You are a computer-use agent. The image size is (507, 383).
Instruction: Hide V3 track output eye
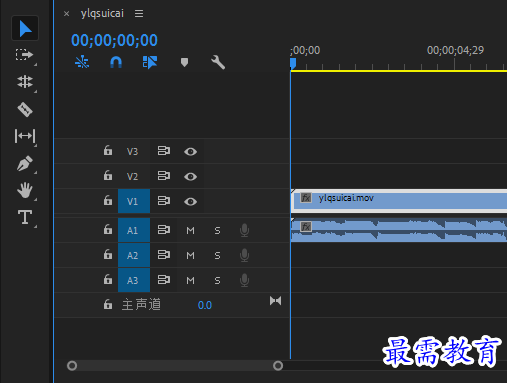point(190,152)
